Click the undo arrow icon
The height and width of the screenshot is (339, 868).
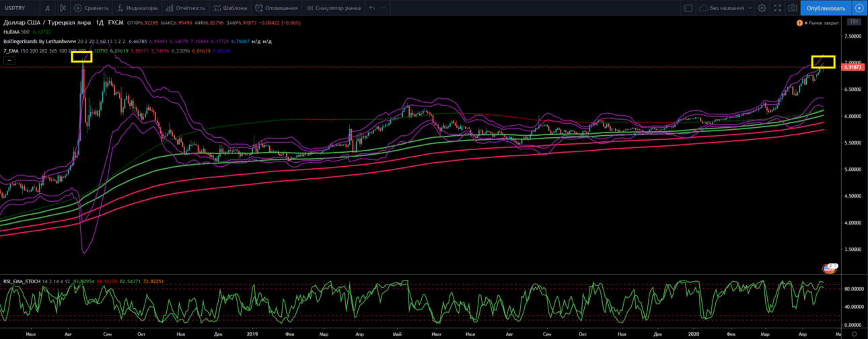373,8
